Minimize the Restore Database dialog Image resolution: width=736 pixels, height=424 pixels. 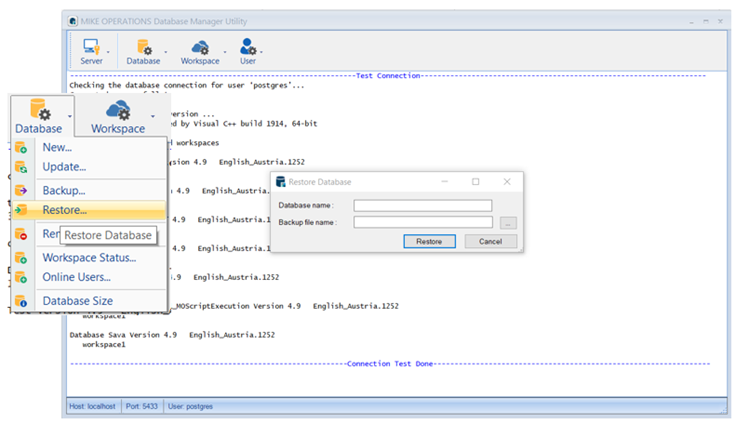coord(445,182)
